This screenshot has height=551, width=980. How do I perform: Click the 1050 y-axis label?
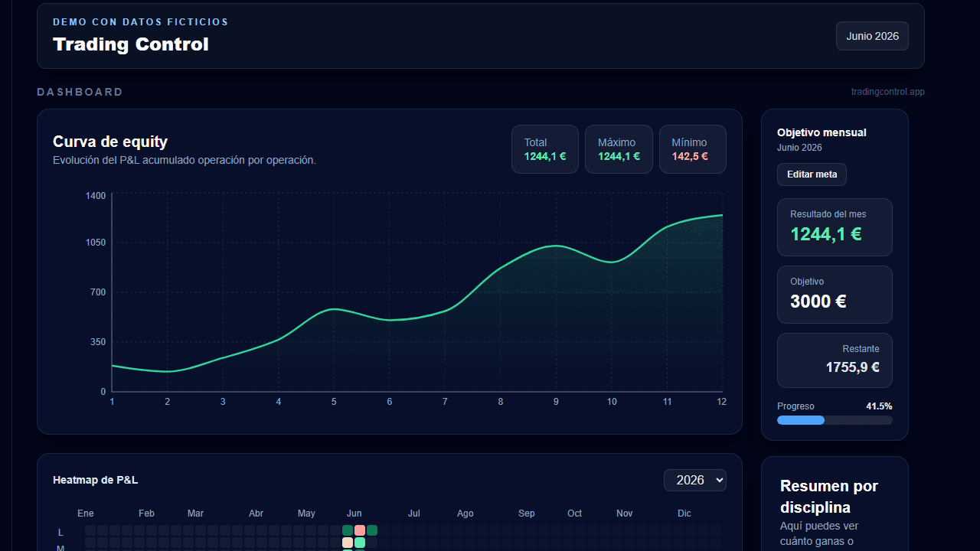(x=96, y=243)
